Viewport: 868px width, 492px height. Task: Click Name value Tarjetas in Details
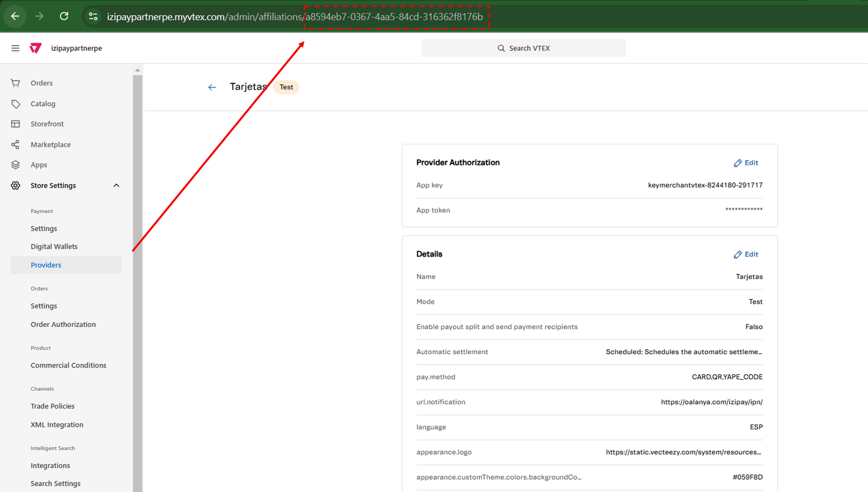(749, 276)
